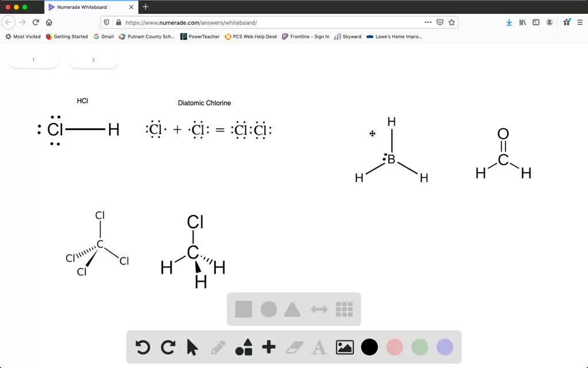Open the insert image tool

tap(343, 347)
